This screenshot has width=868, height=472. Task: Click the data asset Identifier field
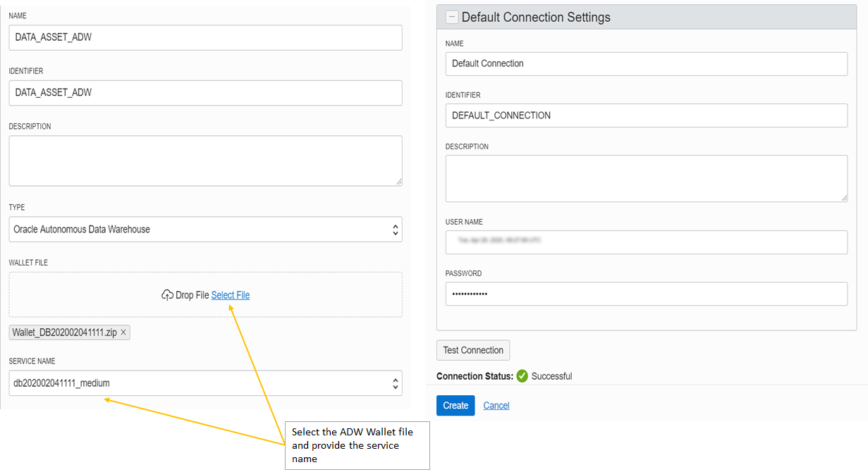pos(205,92)
